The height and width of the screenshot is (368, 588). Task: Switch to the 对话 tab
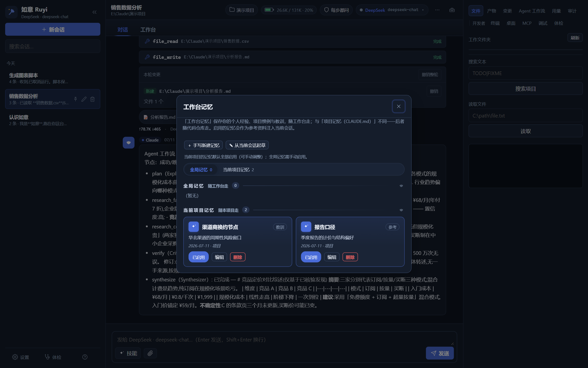pyautogui.click(x=122, y=30)
